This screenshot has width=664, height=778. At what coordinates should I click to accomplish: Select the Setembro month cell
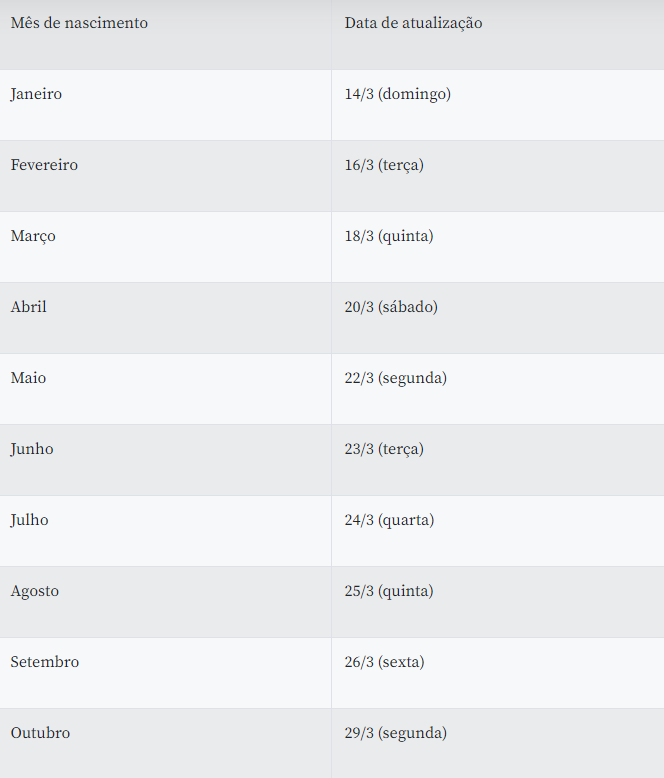[45, 662]
